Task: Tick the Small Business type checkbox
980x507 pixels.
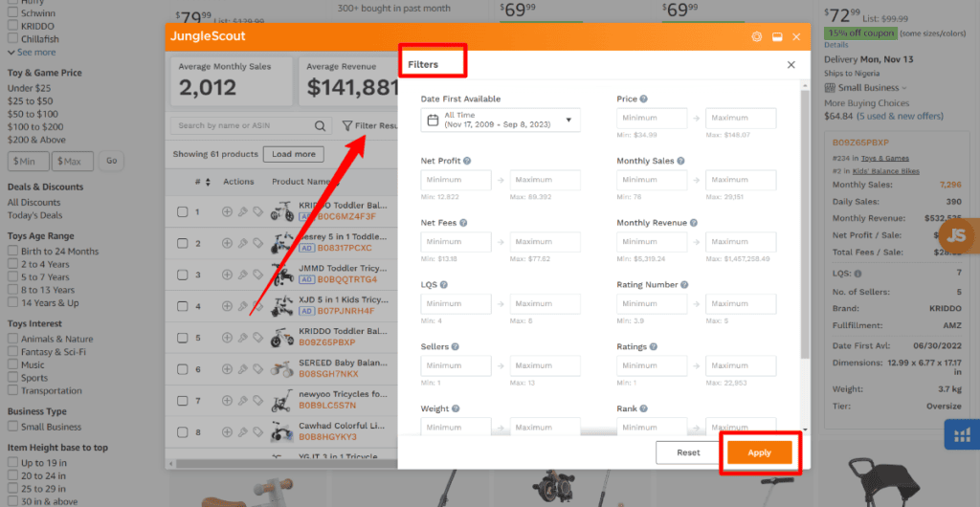Action: [12, 427]
